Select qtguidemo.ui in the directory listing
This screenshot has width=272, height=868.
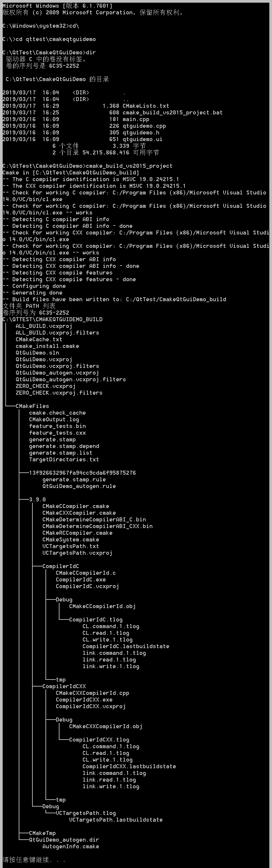142,139
